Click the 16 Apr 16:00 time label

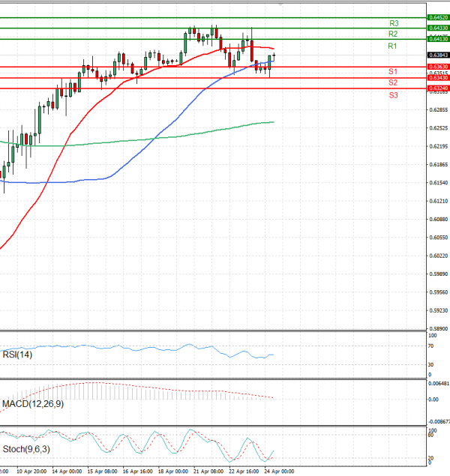137,472
